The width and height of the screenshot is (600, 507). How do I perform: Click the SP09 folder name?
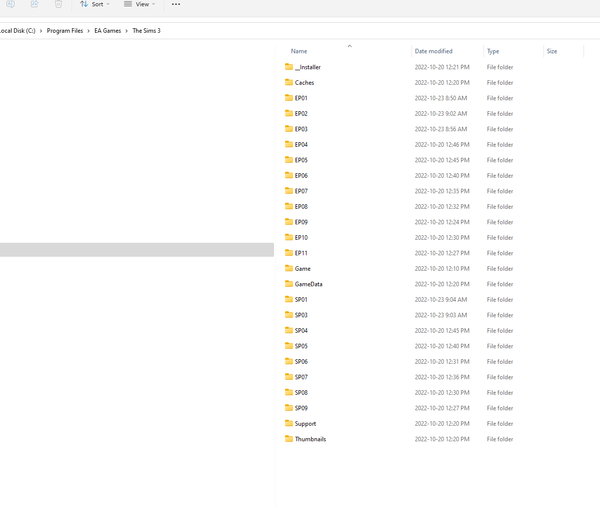click(301, 408)
